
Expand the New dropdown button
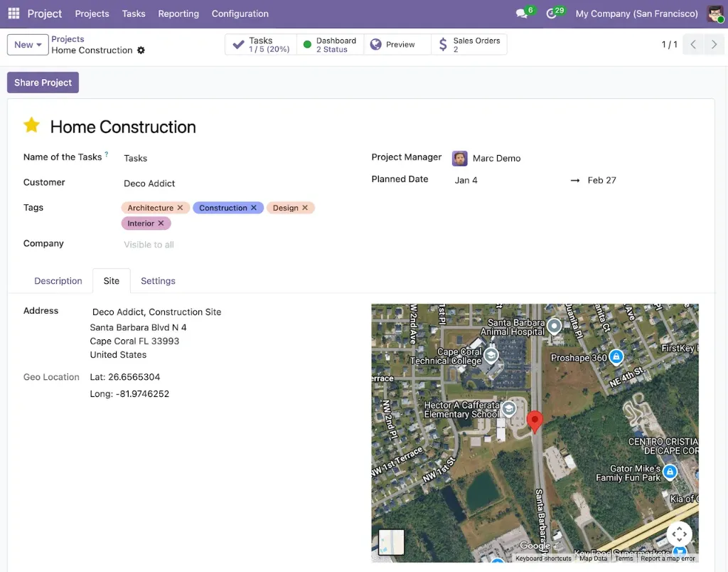click(28, 45)
